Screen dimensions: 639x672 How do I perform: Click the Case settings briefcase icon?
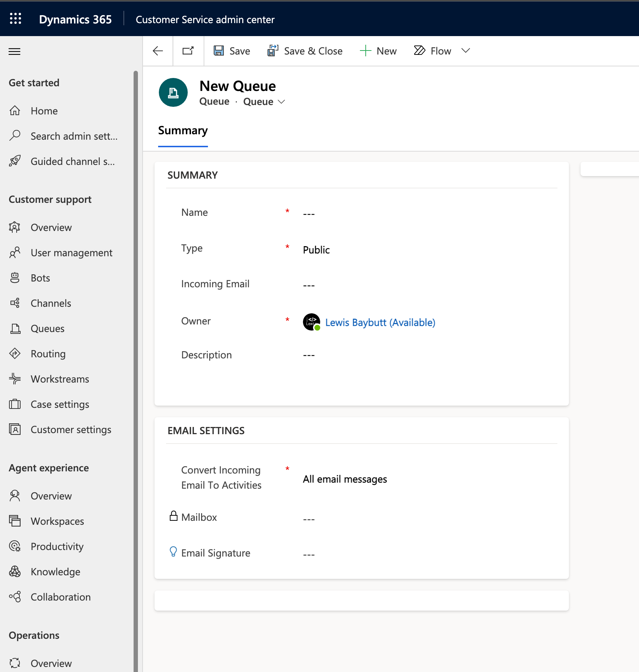(15, 404)
